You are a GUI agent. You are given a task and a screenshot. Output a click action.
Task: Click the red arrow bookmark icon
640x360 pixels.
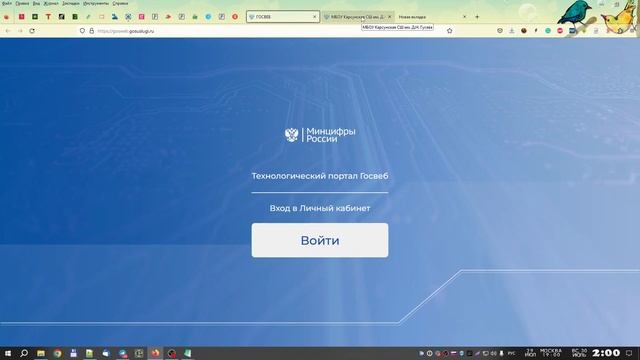click(168, 17)
